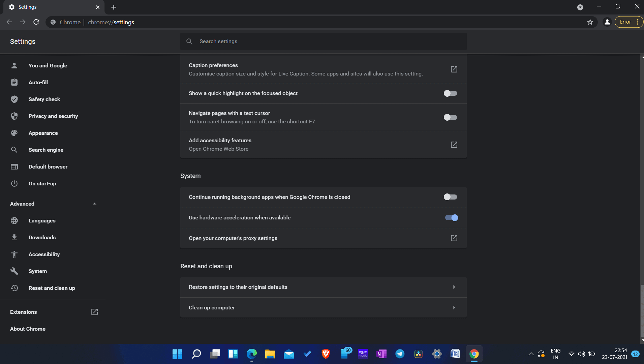The width and height of the screenshot is (644, 364).
Task: Open Appearance settings section
Action: [43, 133]
